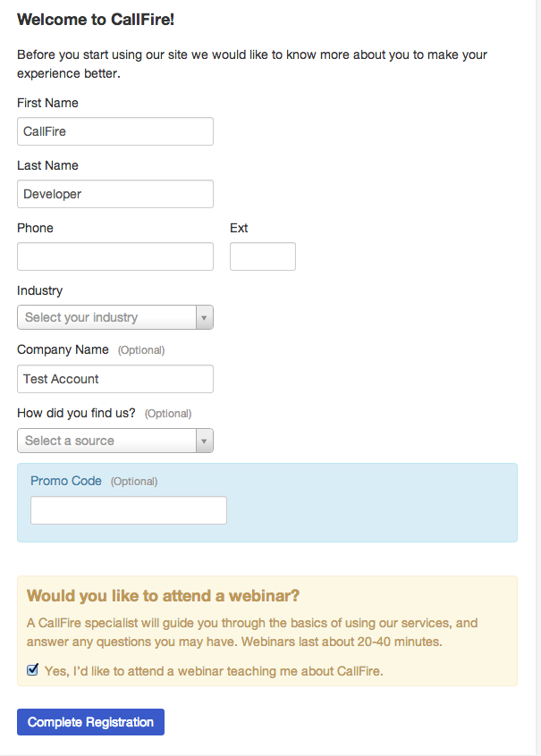The image size is (541, 756).
Task: Click the Company Name text field
Action: click(114, 379)
